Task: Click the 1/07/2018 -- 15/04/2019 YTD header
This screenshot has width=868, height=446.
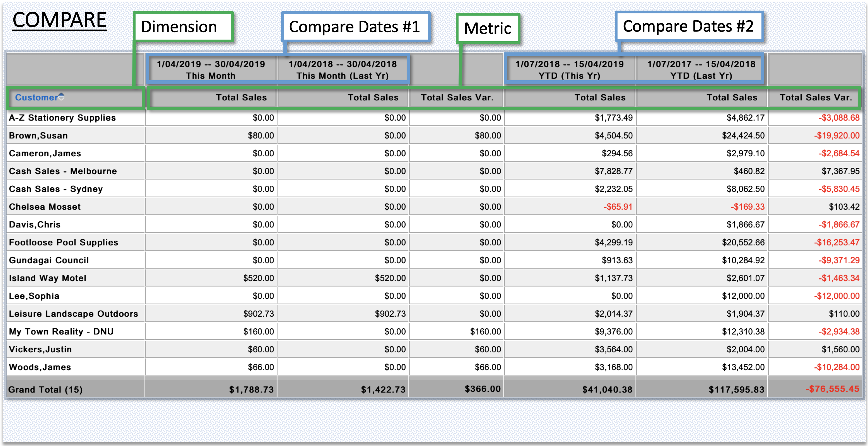Action: [570, 70]
